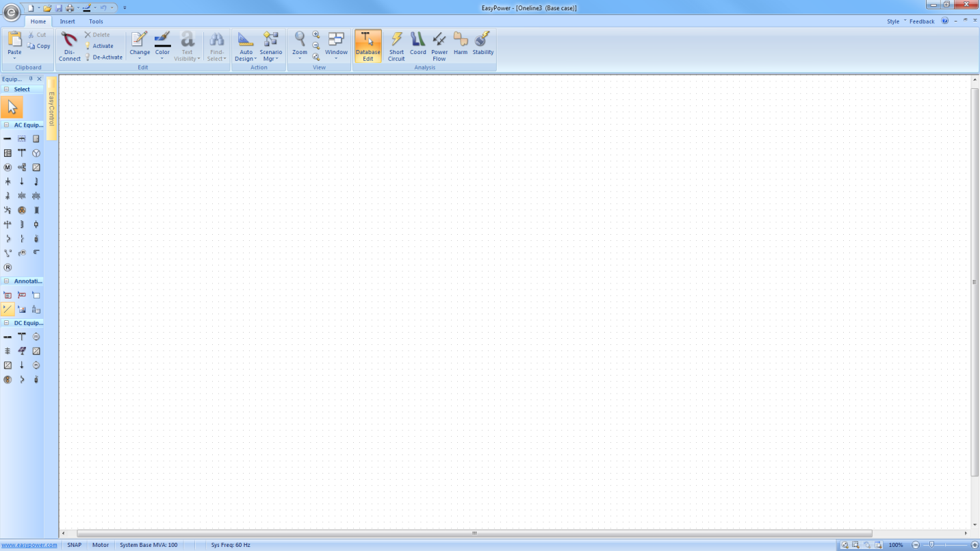Collapse the AC Equipment section

click(x=7, y=125)
